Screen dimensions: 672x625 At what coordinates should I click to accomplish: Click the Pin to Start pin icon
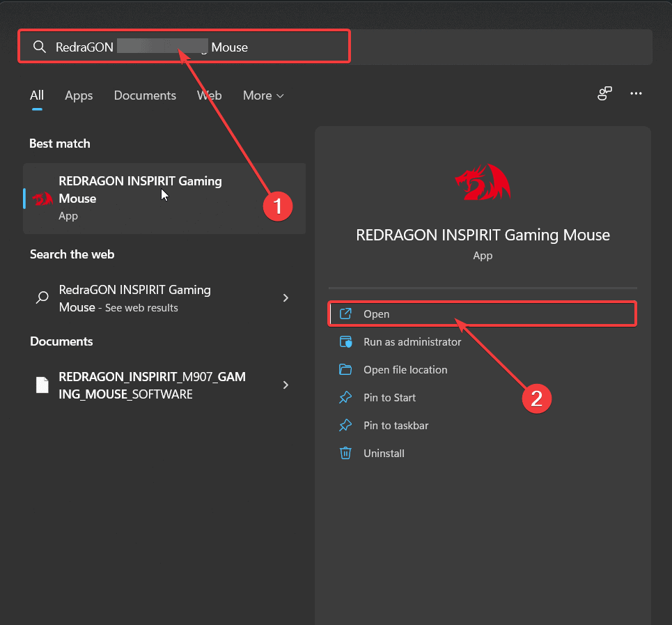pyautogui.click(x=345, y=397)
